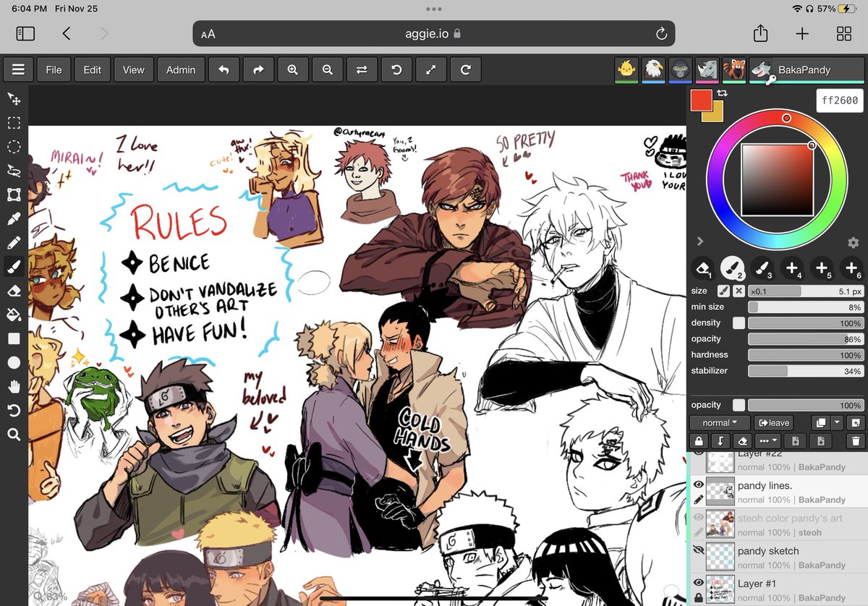Image resolution: width=868 pixels, height=606 pixels.
Task: Add a brush to preset slot 5
Action: coord(822,268)
